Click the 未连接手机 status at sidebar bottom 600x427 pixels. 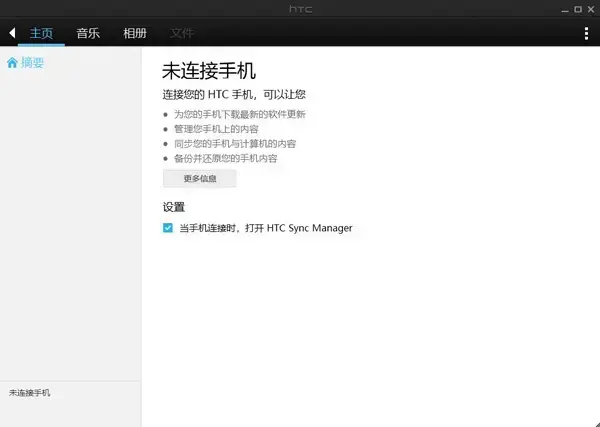[29, 393]
